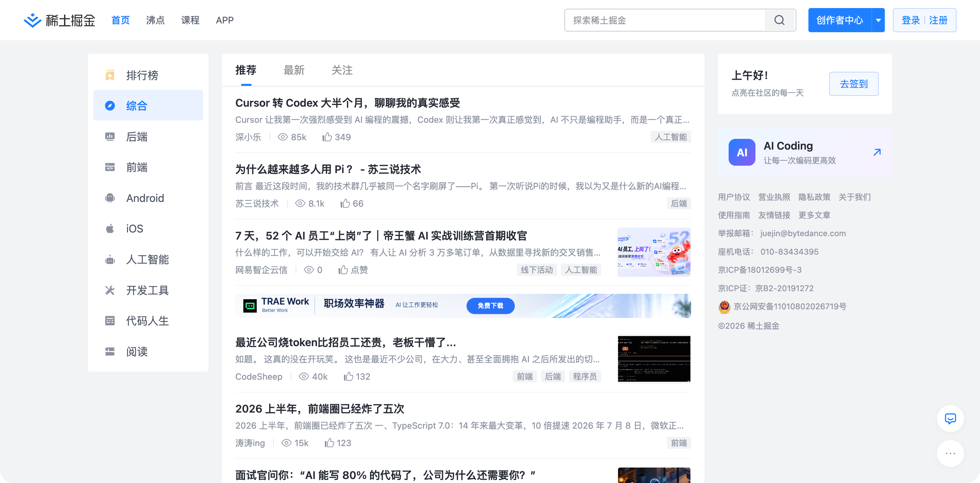Like the 为什么越来越多人用 Pi article
Viewport: 980px width, 483px height.
point(345,203)
